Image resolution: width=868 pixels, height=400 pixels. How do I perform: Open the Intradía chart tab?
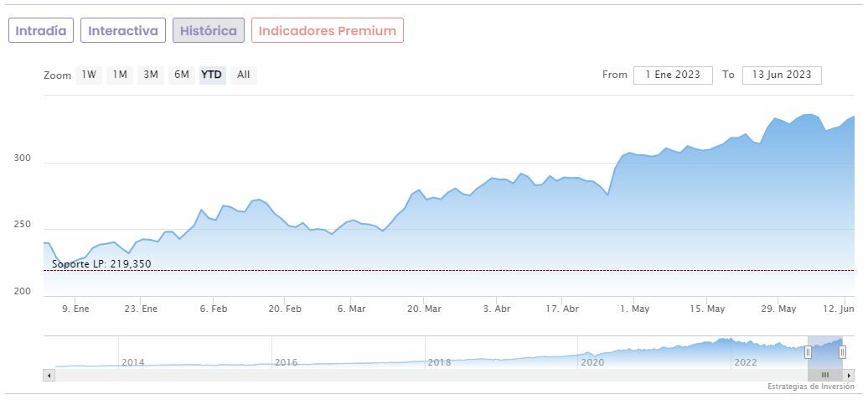tap(41, 31)
